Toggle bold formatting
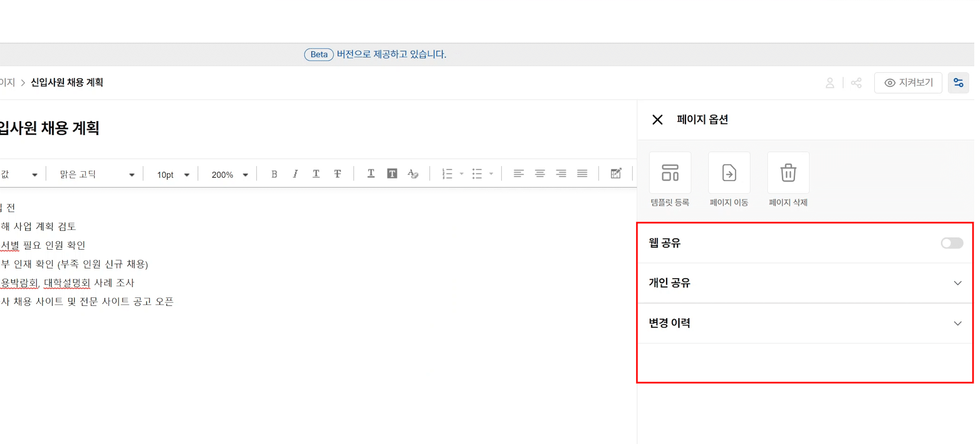980x444 pixels. [274, 174]
